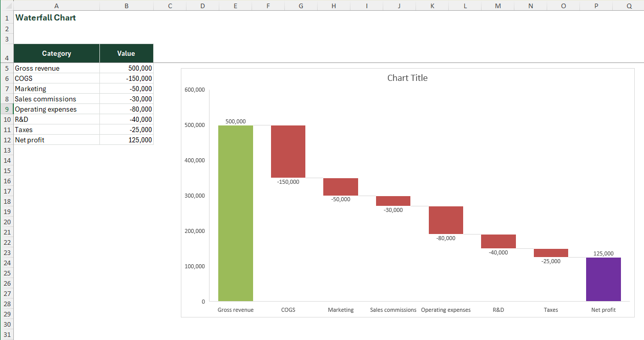Select the purple Net profit bar

point(604,279)
